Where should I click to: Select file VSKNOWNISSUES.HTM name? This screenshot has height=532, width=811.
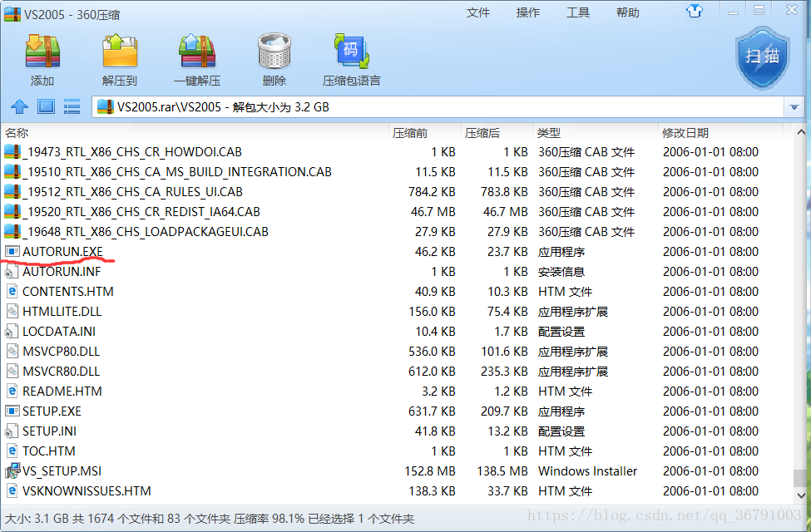87,491
